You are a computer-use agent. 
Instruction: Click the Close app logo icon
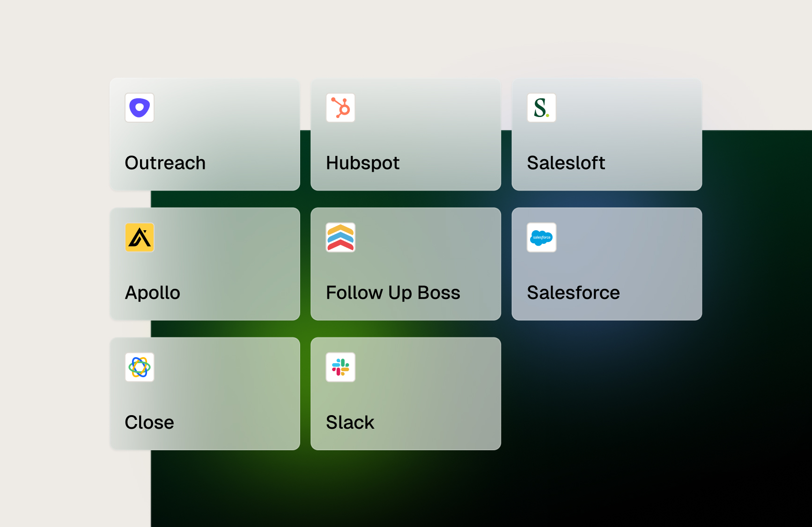pyautogui.click(x=140, y=367)
